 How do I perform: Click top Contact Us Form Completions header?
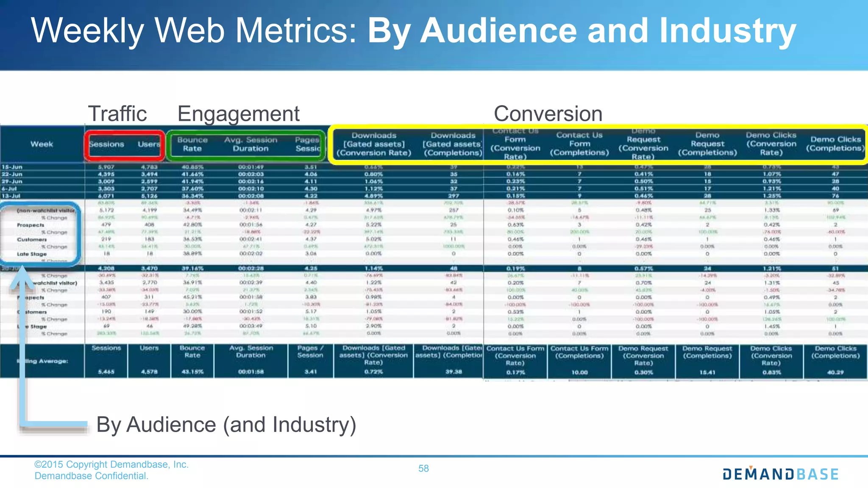[x=579, y=144]
